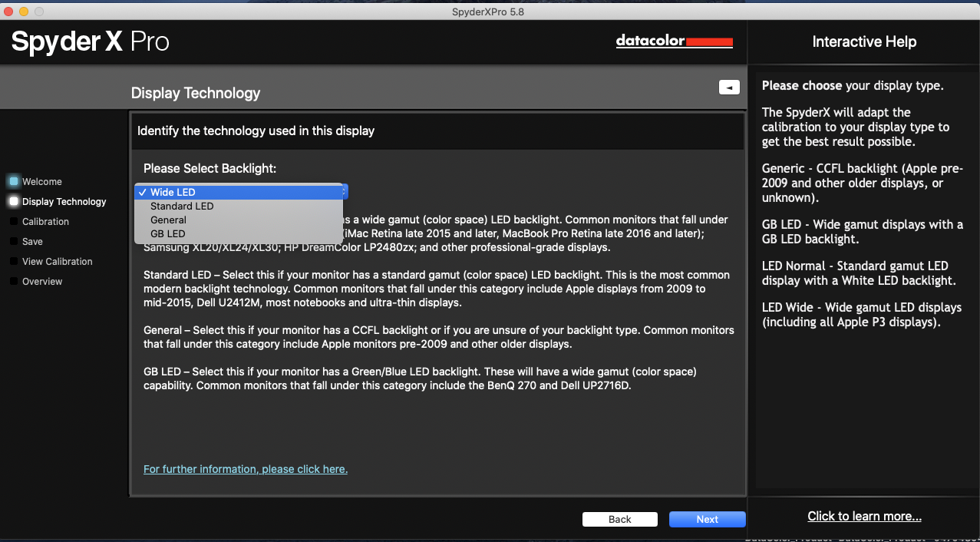Click the 'General –' description paragraph
The height and width of the screenshot is (542, 980).
tap(439, 337)
